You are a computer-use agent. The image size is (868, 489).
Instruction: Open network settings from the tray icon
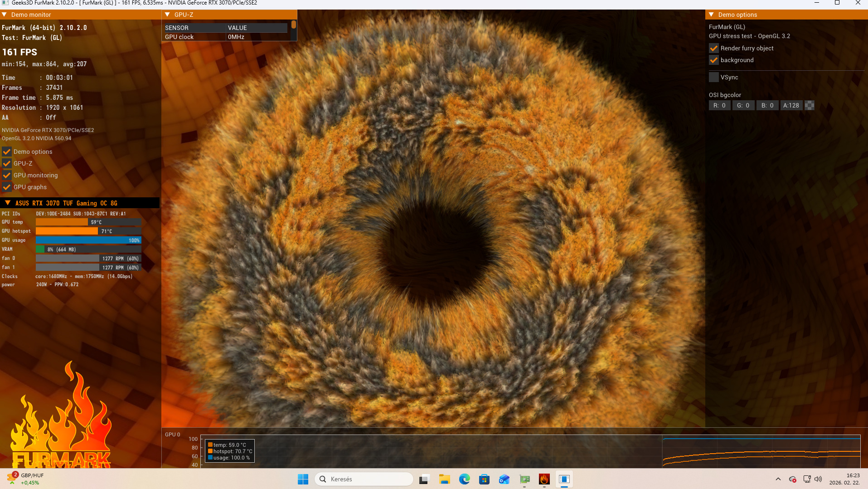(x=807, y=479)
